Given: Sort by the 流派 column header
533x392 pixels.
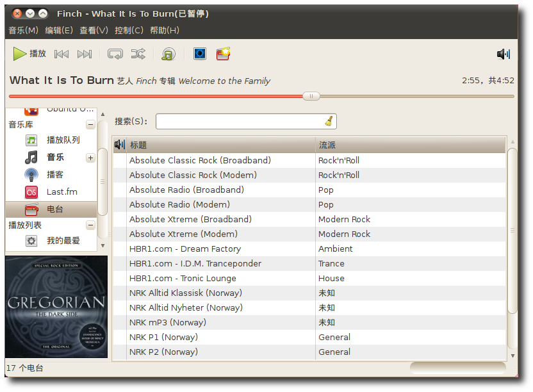Looking at the screenshot, I should [x=410, y=145].
